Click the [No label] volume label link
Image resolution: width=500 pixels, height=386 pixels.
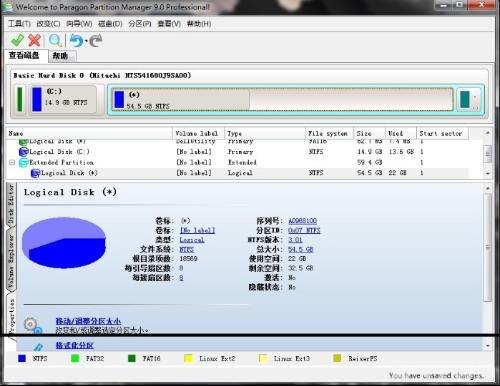point(197,230)
